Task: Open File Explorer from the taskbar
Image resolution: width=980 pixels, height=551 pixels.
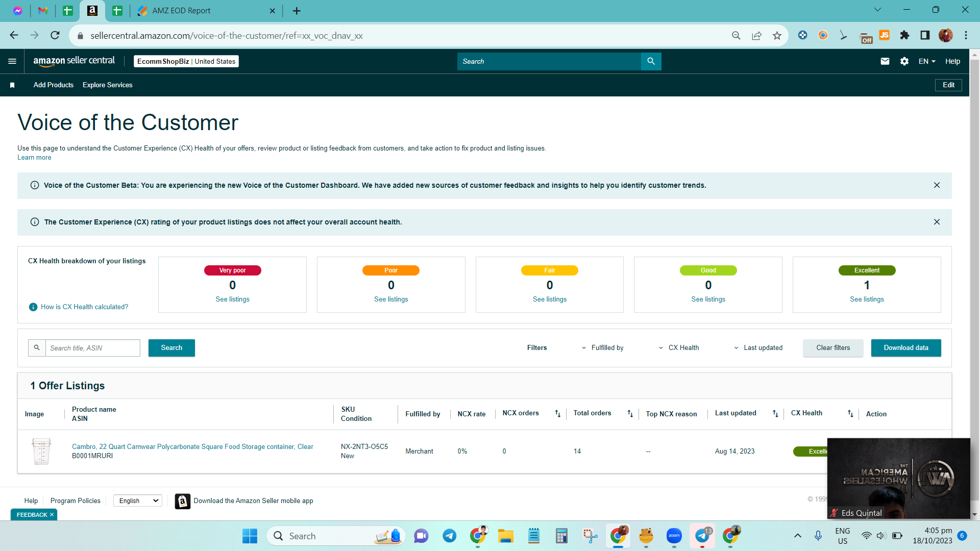Action: 505,536
